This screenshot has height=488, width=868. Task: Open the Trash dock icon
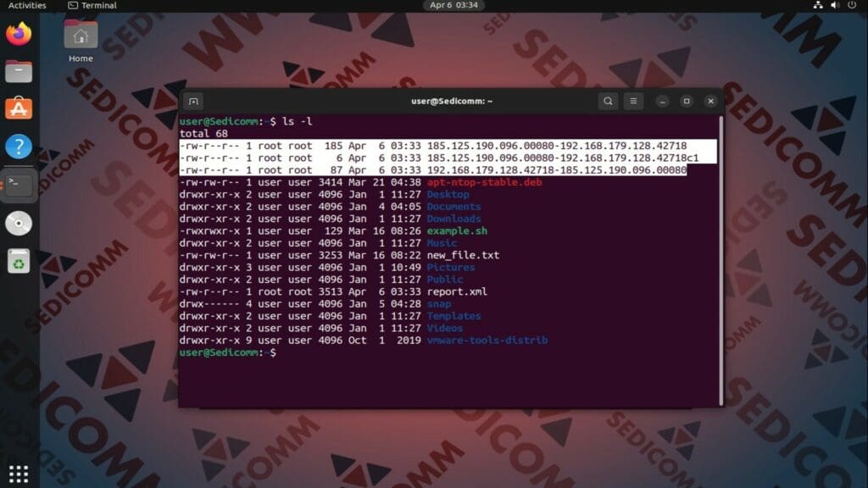pyautogui.click(x=19, y=261)
